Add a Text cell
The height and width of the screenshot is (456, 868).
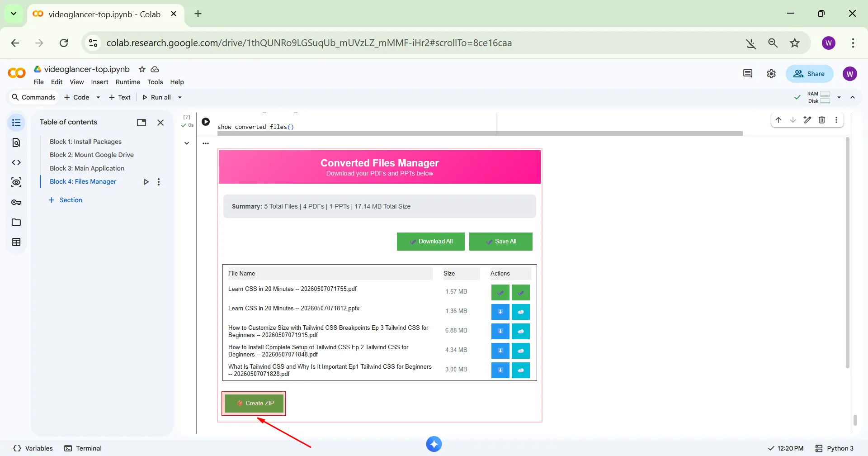point(120,97)
